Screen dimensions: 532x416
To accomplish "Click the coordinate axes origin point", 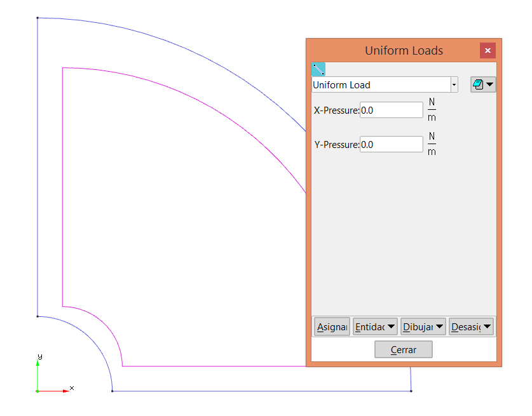I will point(38,391).
